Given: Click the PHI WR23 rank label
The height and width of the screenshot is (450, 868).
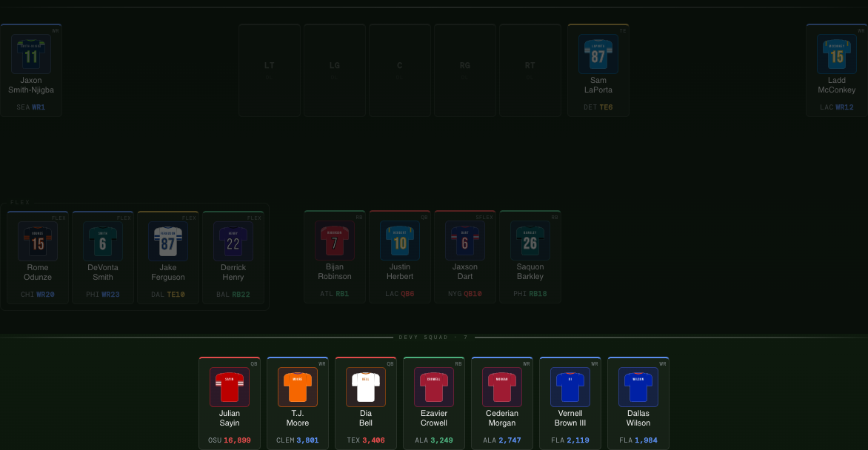Looking at the screenshot, I should tap(103, 295).
